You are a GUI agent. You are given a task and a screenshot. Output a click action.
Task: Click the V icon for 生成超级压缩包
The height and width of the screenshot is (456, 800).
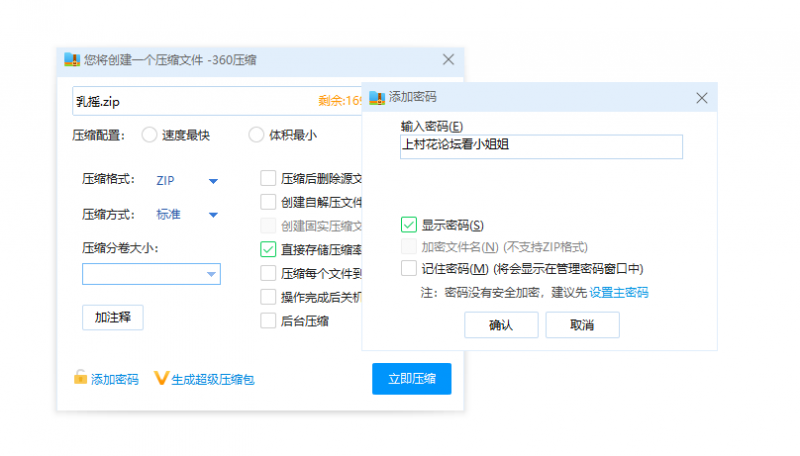[x=160, y=378]
